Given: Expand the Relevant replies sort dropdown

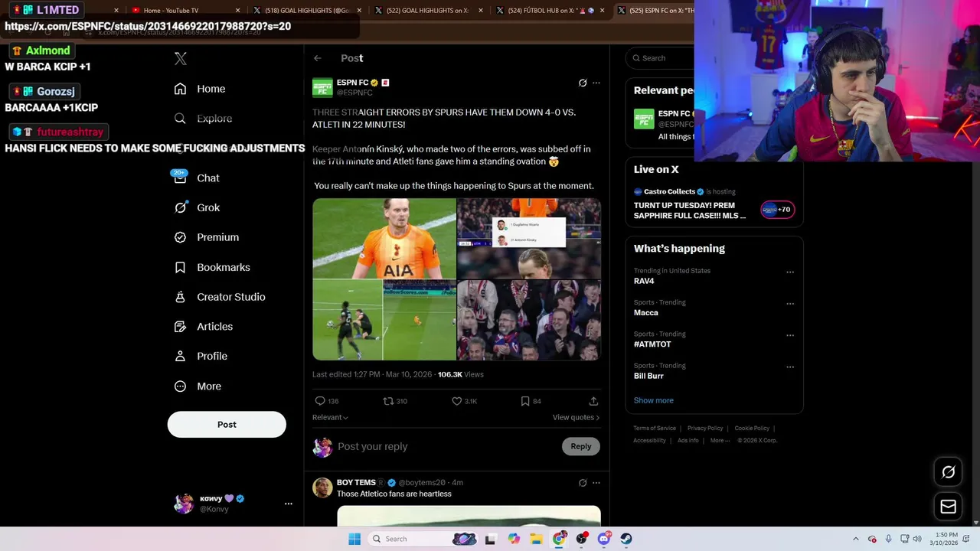Looking at the screenshot, I should [x=330, y=417].
